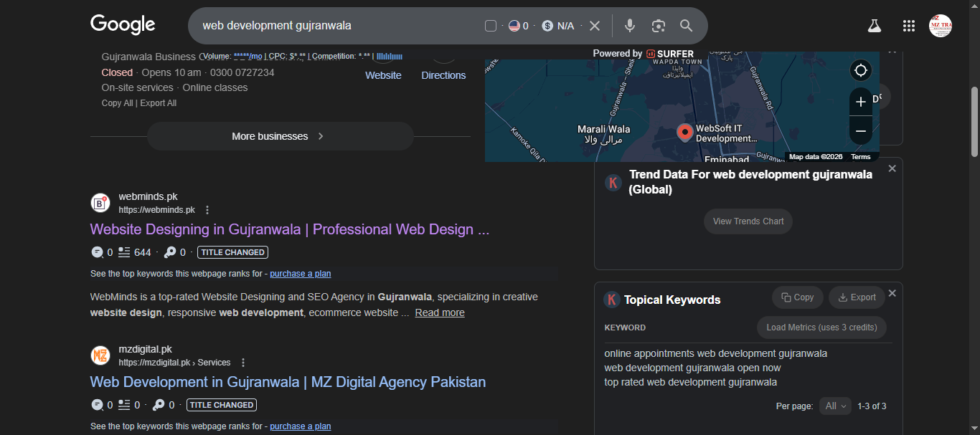This screenshot has width=980, height=435.
Task: Get Directions to the business
Action: (443, 75)
